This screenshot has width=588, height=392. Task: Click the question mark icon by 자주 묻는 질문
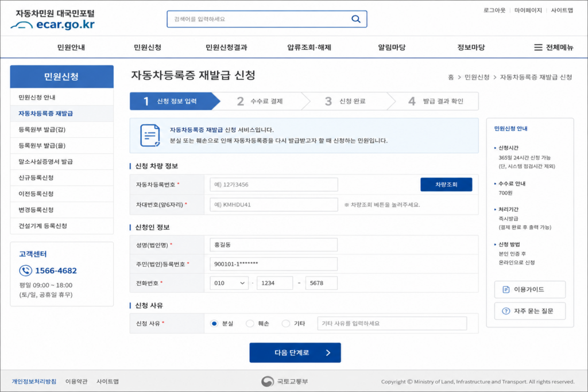506,311
